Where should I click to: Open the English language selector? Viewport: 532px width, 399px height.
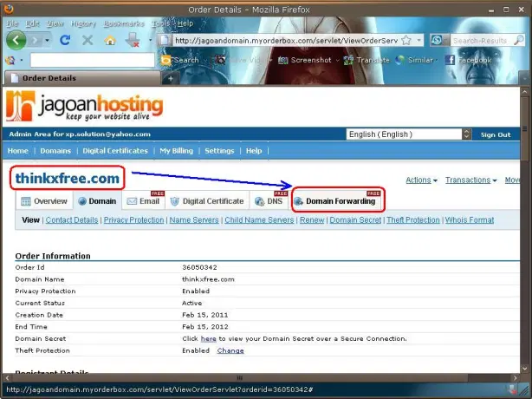(408, 134)
